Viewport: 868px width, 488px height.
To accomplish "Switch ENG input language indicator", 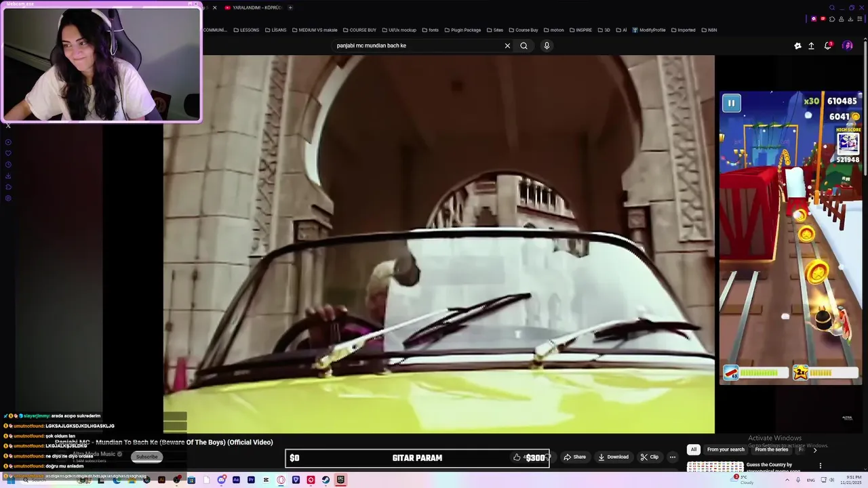I will 810,480.
